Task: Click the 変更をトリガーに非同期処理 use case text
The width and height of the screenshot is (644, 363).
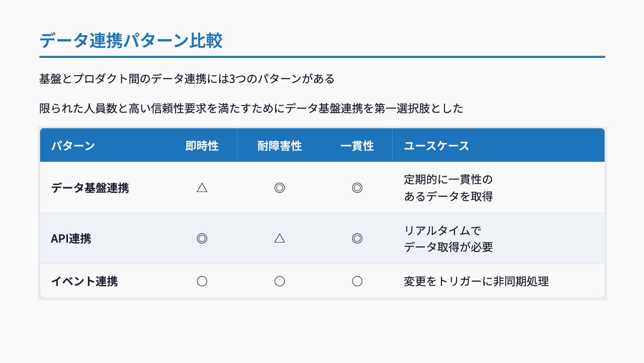Action: (476, 281)
